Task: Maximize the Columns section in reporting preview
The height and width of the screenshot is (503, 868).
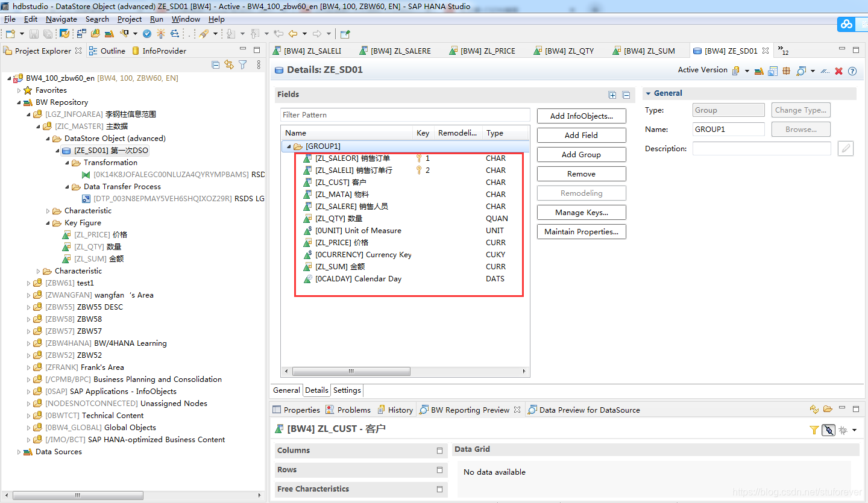Action: coord(439,451)
